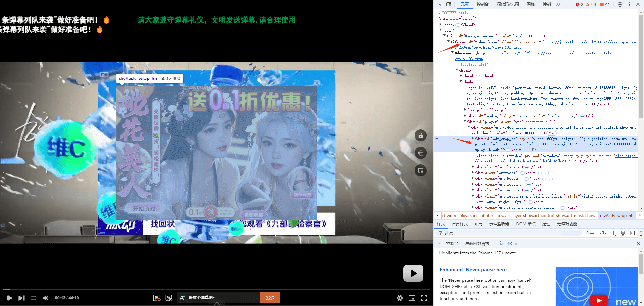644x306 pixels.
Task: Toggle device toolbar in DevTools
Action: click(448, 4)
